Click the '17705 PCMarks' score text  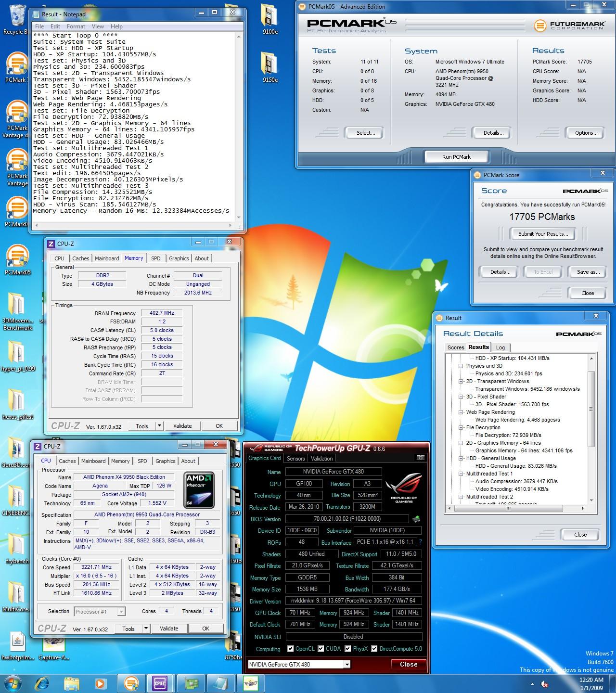point(542,217)
